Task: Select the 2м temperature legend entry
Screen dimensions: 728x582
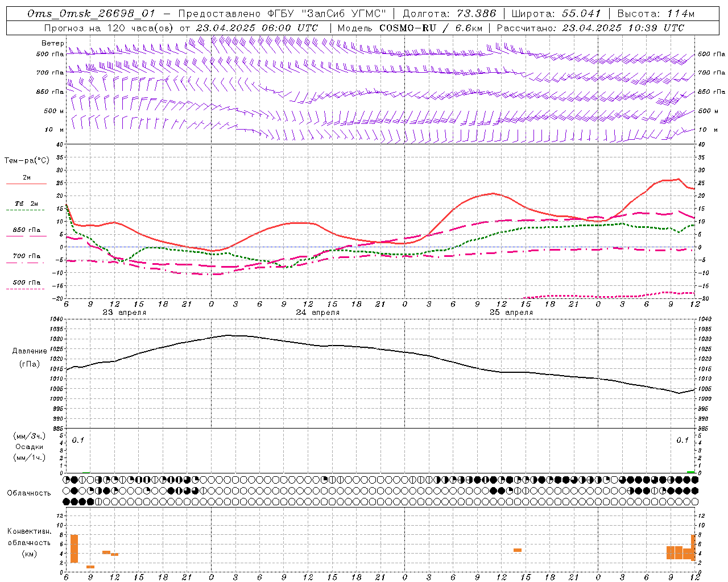Action: (x=26, y=178)
